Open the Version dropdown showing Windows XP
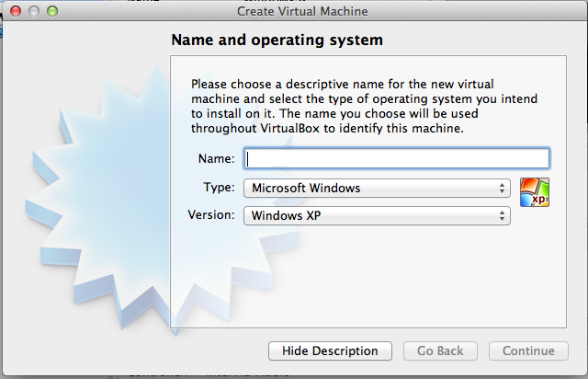This screenshot has width=588, height=379. click(x=377, y=215)
